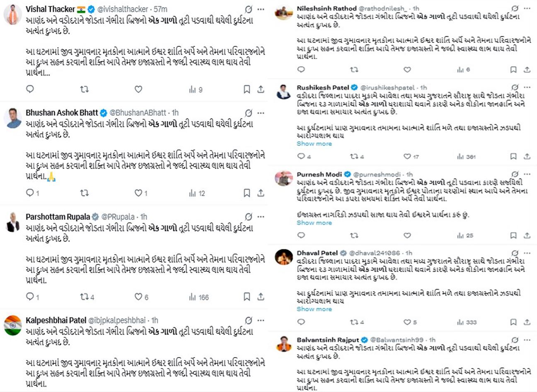Open Balvantsinh Rajput's avatar
Image resolution: width=537 pixels, height=392 pixels.
(284, 344)
